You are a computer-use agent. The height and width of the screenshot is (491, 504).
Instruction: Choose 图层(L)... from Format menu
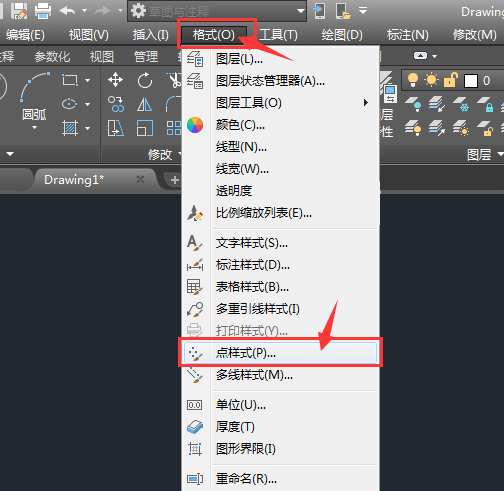(280, 59)
